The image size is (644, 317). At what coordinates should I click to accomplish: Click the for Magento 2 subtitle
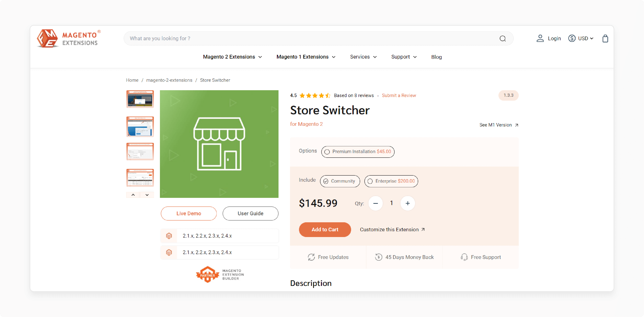tap(306, 124)
